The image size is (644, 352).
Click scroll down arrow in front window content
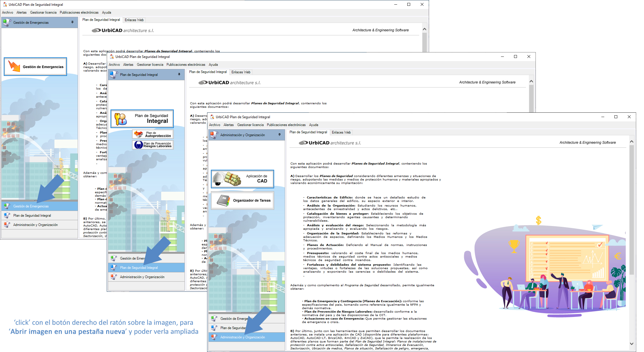click(x=632, y=344)
